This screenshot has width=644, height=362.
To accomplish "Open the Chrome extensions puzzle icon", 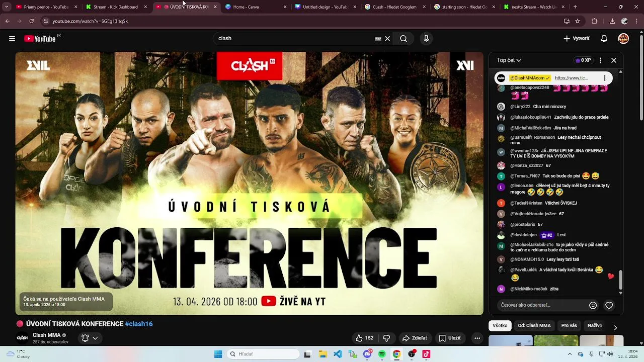I will (x=595, y=21).
